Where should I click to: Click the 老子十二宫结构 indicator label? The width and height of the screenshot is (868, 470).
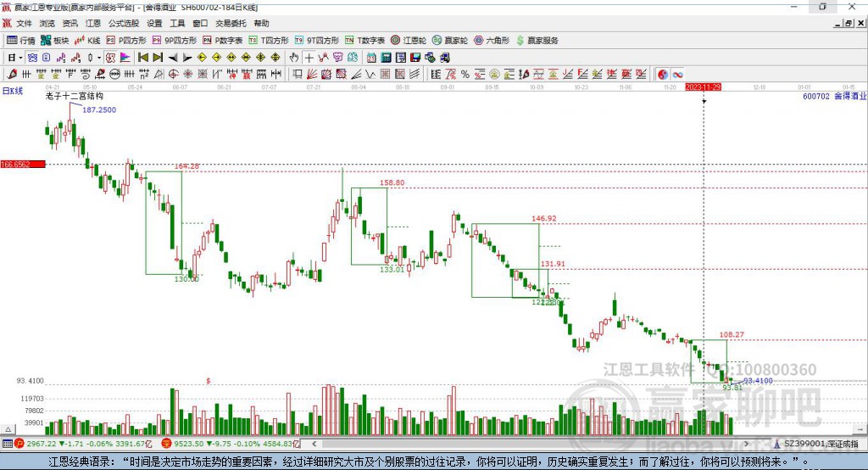pos(75,96)
